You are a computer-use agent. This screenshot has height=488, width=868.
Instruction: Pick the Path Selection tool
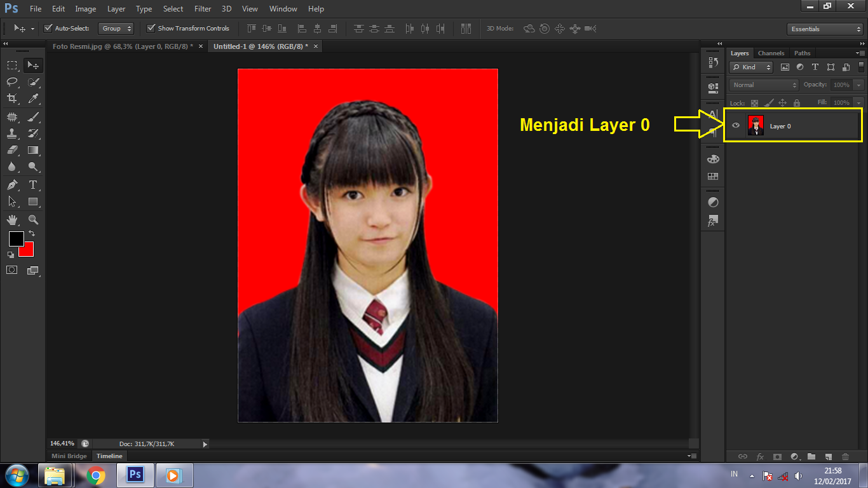pyautogui.click(x=12, y=201)
